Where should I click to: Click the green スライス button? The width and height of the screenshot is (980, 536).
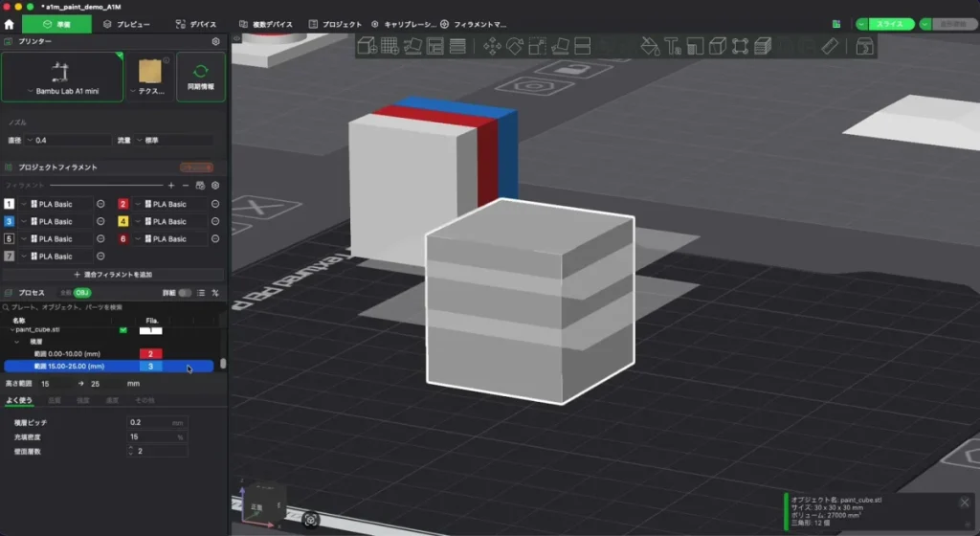890,24
